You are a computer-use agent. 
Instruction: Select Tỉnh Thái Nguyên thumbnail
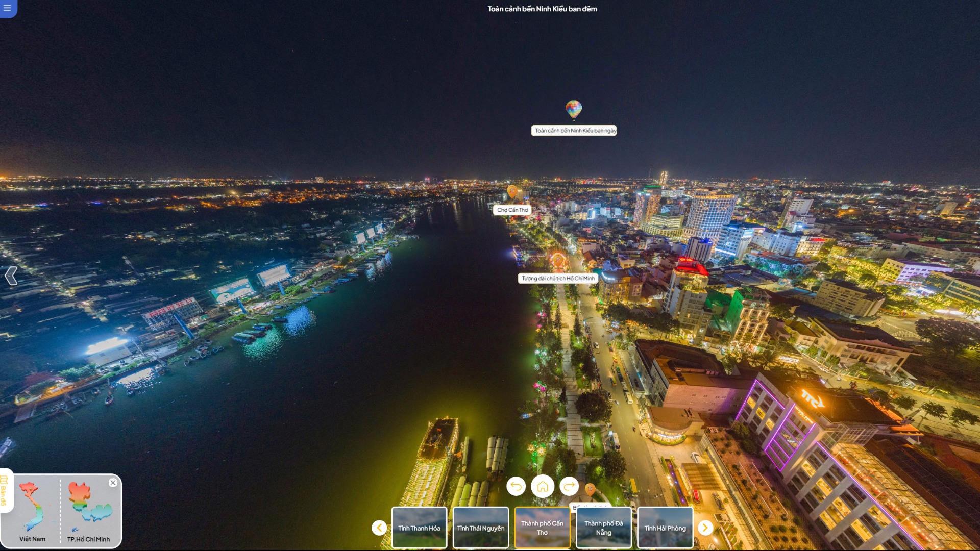click(x=481, y=528)
